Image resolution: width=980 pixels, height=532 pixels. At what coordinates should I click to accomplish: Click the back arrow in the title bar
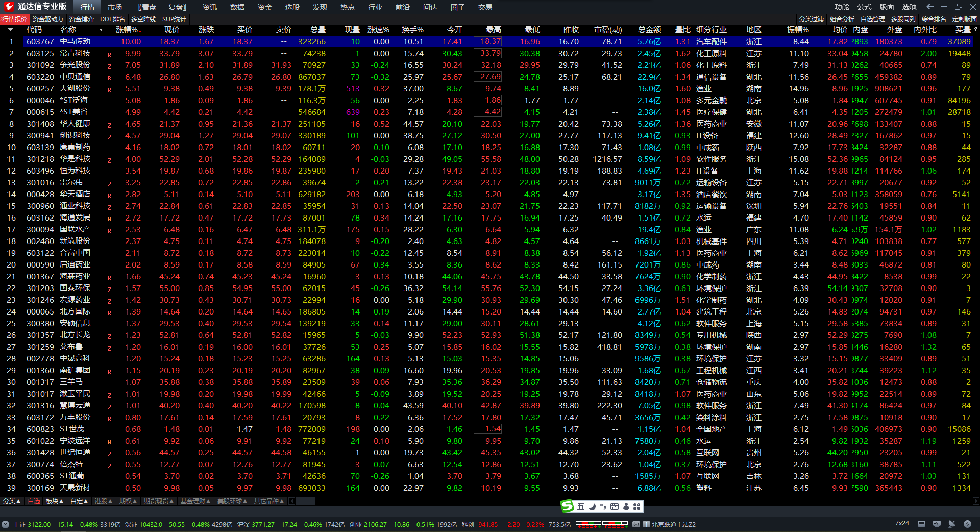[x=930, y=7]
